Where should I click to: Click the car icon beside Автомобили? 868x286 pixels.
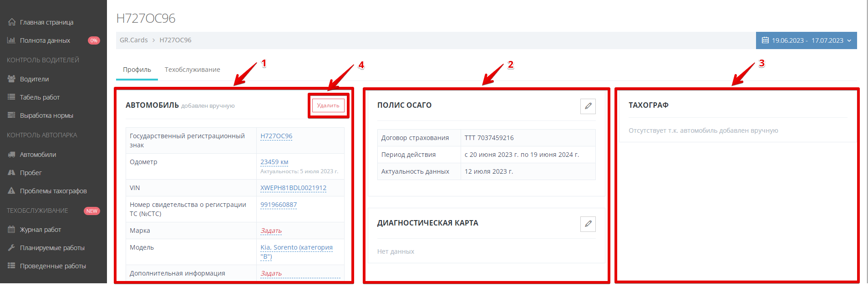point(11,155)
